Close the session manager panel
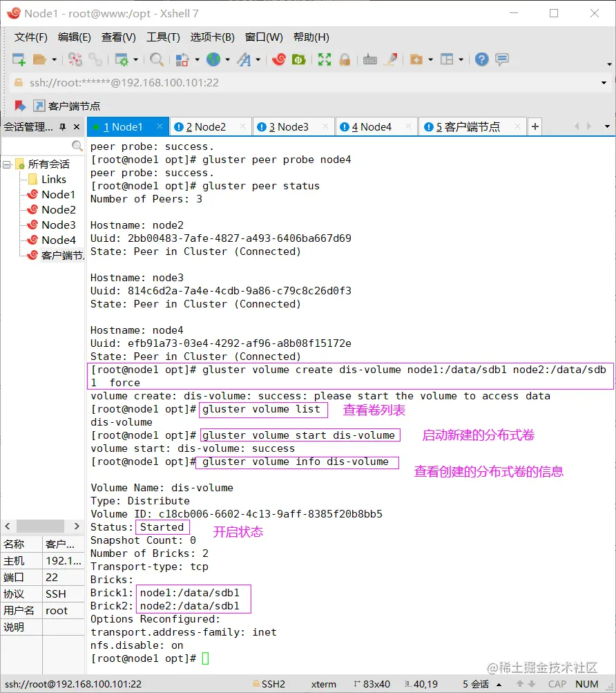The width and height of the screenshot is (616, 693). click(77, 127)
